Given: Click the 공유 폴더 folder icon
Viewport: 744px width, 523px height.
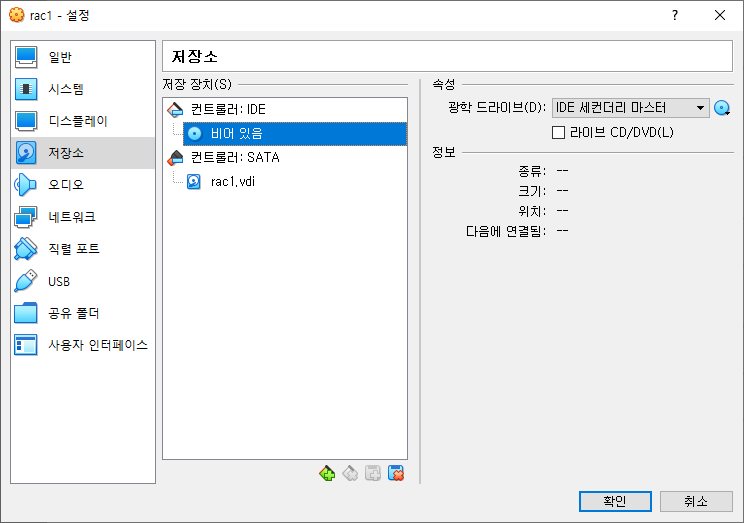Looking at the screenshot, I should pyautogui.click(x=26, y=313).
